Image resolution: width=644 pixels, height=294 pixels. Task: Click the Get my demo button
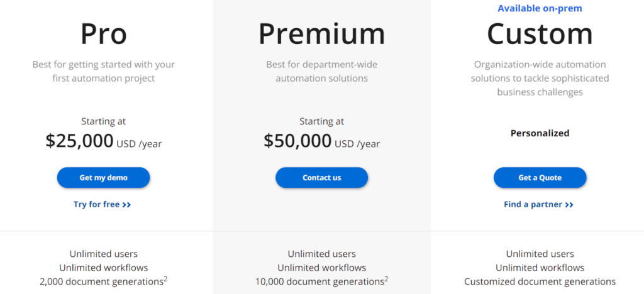pos(103,178)
